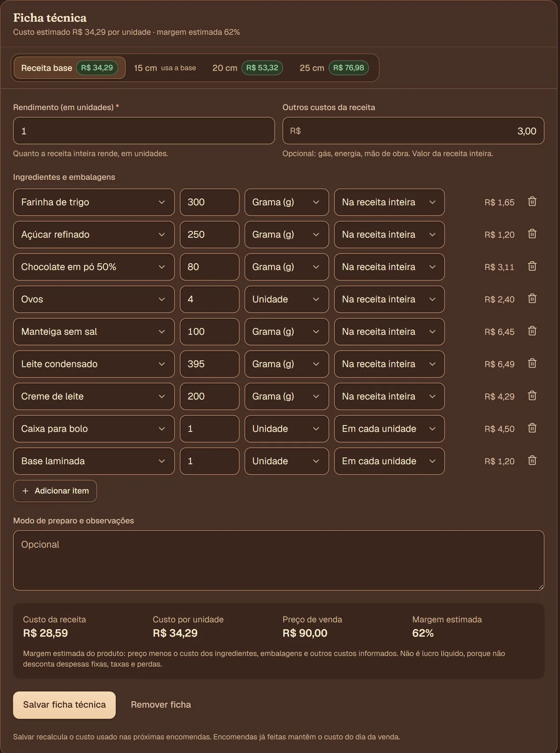Click Margem estimada value 62%
The width and height of the screenshot is (560, 753).
(423, 633)
